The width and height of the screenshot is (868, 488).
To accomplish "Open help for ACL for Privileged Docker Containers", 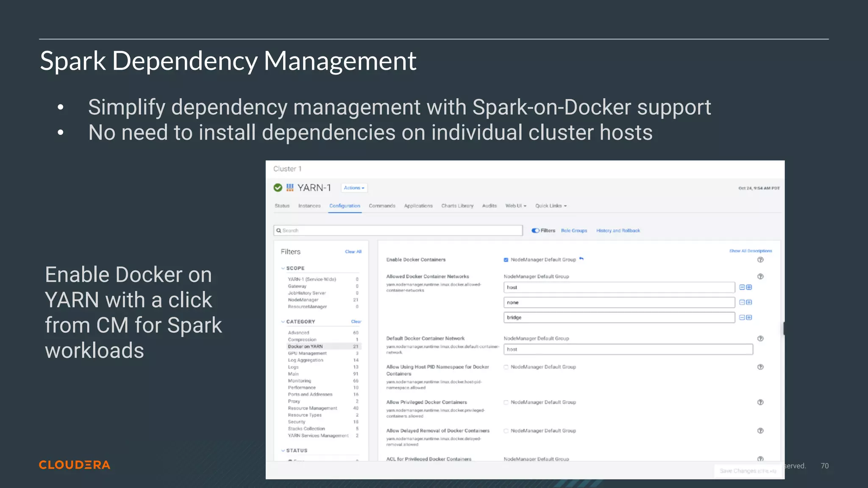I will pyautogui.click(x=760, y=459).
